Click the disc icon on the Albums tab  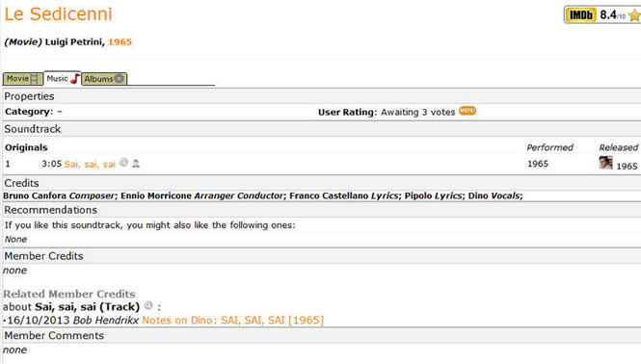[x=119, y=78]
